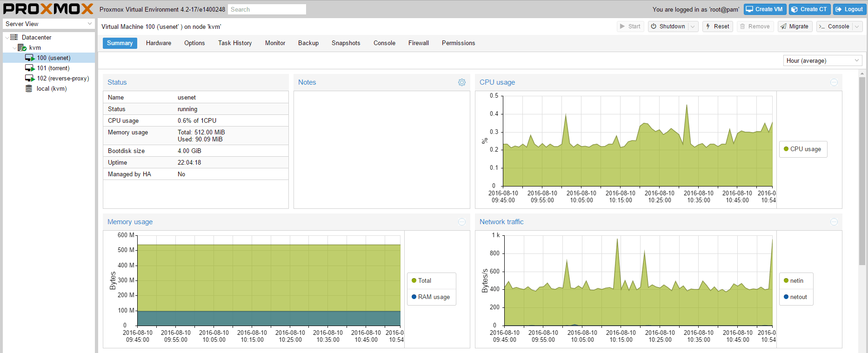Image resolution: width=868 pixels, height=353 pixels.
Task: Click the Proxmox logo
Action: (x=48, y=9)
